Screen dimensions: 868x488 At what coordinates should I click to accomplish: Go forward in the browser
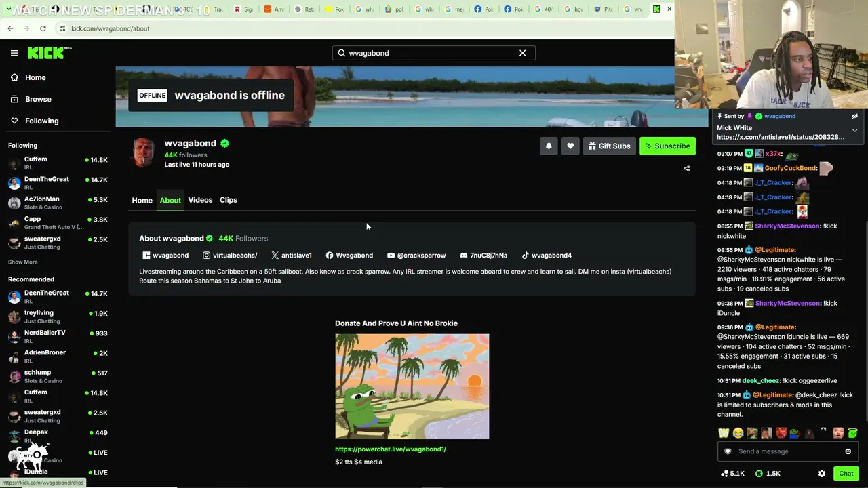coord(26,28)
